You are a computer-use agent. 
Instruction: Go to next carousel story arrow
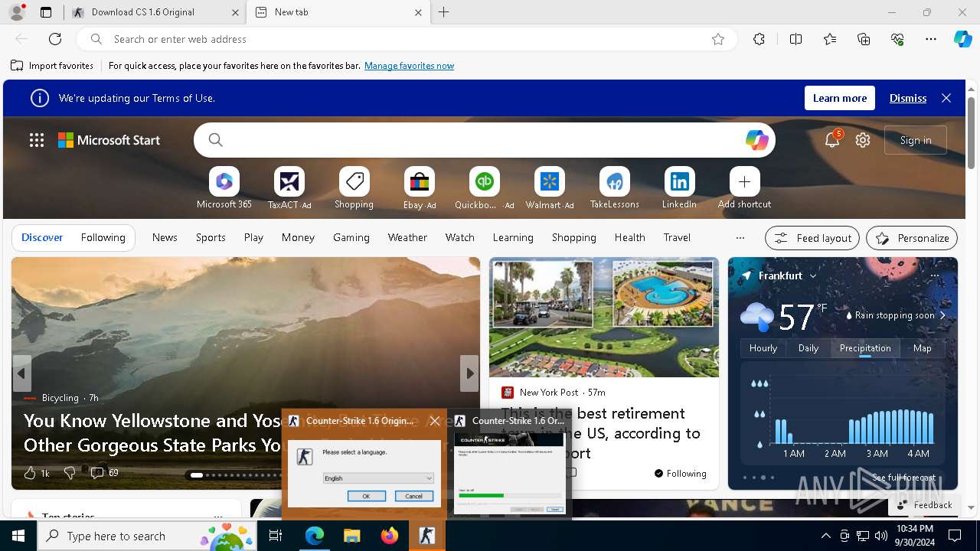pyautogui.click(x=469, y=373)
